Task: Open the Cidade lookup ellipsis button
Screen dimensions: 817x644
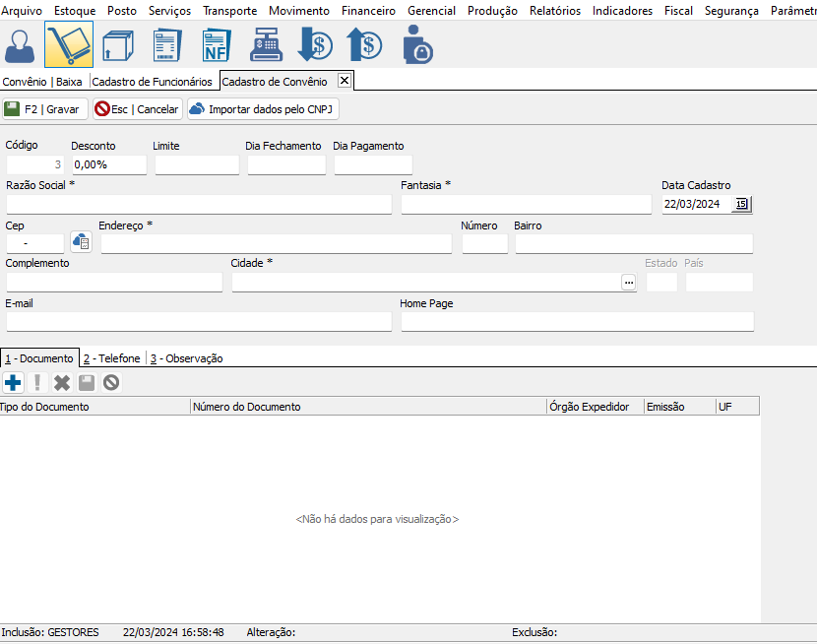Action: pyautogui.click(x=628, y=282)
